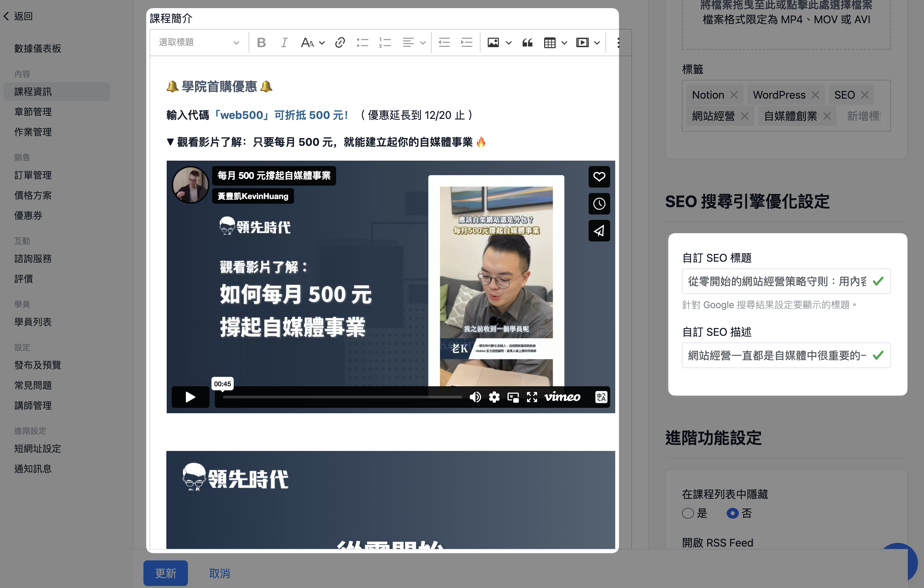Select 否 for hiding course in list

[x=732, y=513]
